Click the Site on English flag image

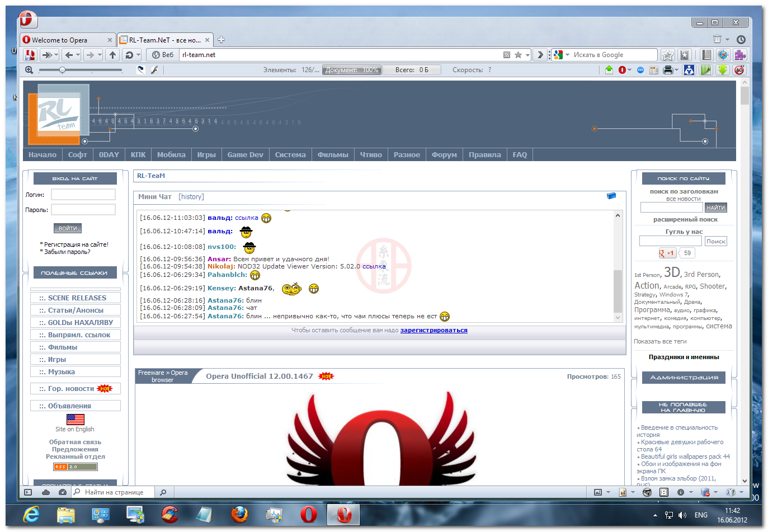point(75,419)
